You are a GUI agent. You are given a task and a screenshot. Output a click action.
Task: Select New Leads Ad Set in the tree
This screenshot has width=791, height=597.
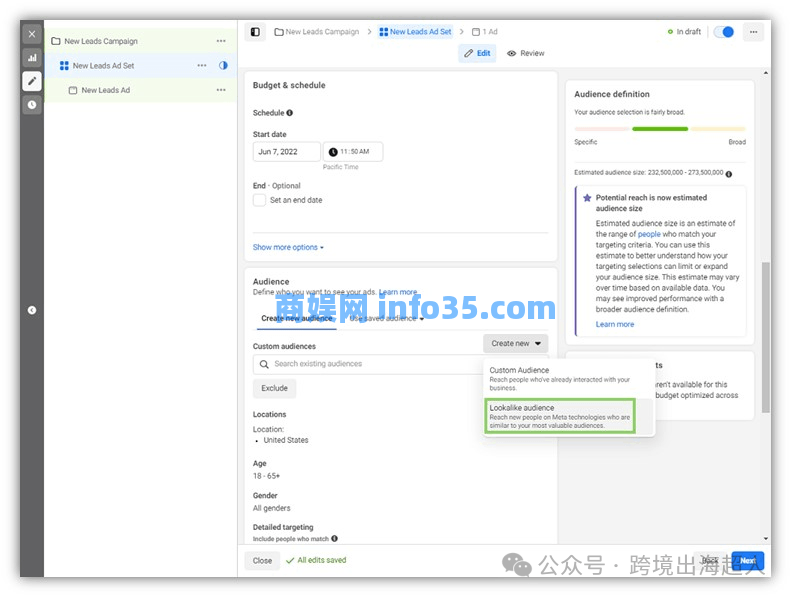tap(103, 66)
